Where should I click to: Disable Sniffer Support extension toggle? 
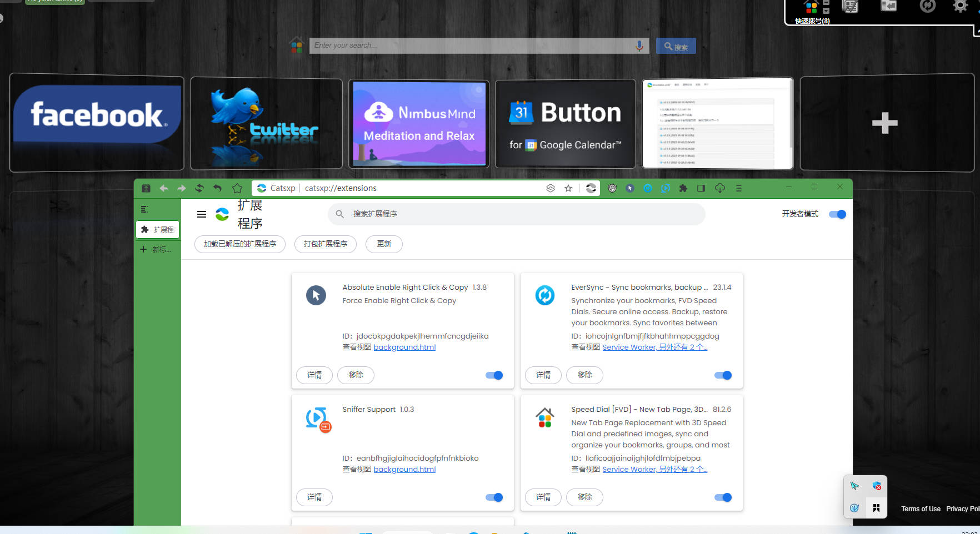[494, 497]
